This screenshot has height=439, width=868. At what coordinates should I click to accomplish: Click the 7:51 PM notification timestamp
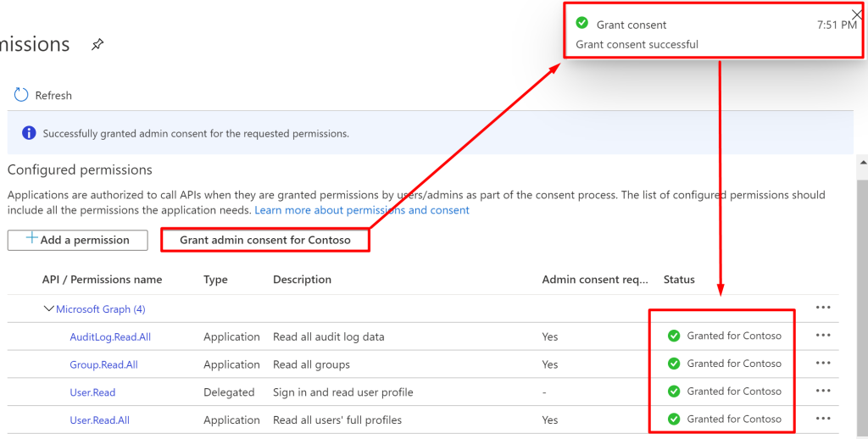pos(837,25)
